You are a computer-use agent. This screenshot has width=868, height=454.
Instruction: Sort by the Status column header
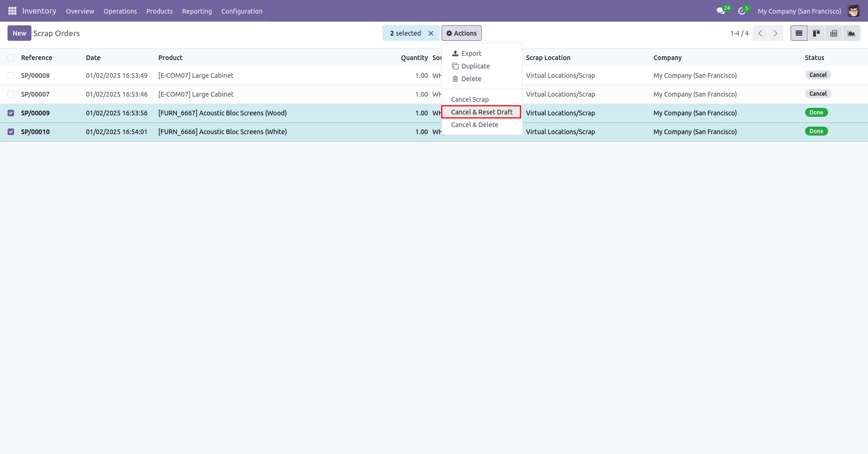814,58
